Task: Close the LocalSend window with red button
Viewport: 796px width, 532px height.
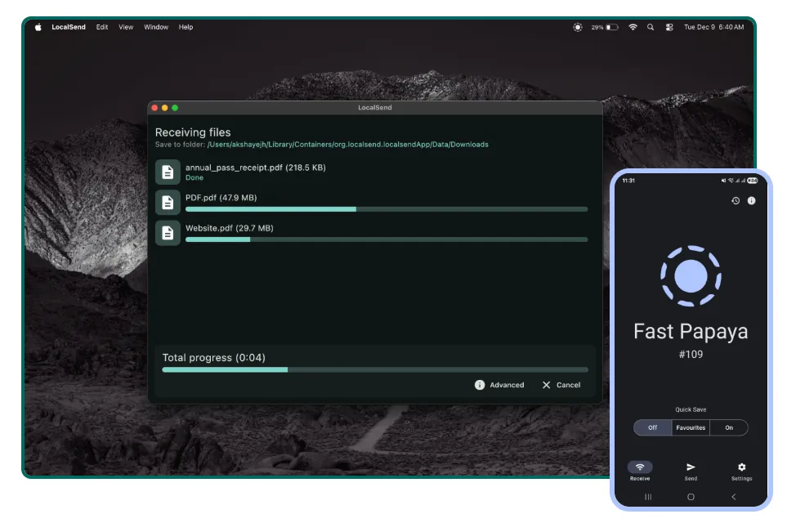Action: click(x=154, y=108)
